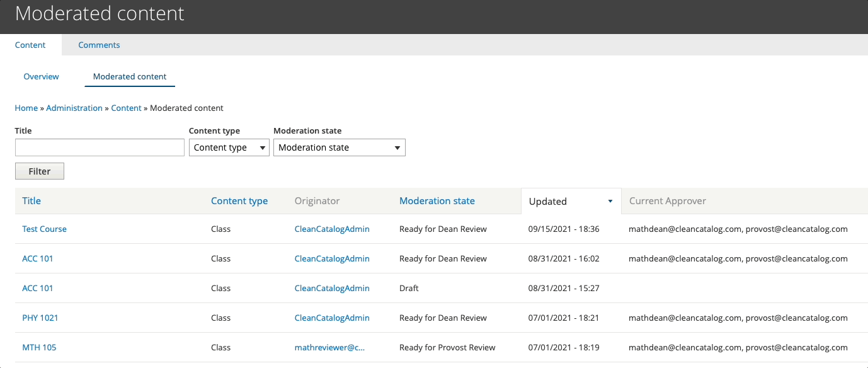Screen dimensions: 868x368
Task: Select the Content tab
Action: click(30, 45)
